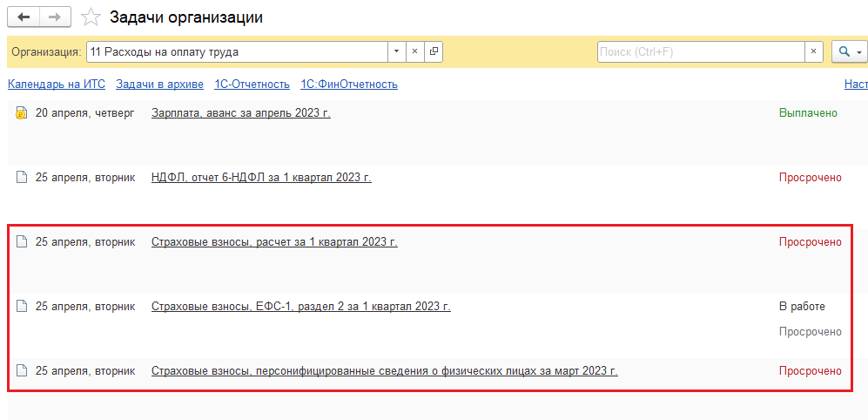868x420 pixels.
Task: Click the Просрочено status of the 6-НДФЛ task
Action: click(x=811, y=177)
